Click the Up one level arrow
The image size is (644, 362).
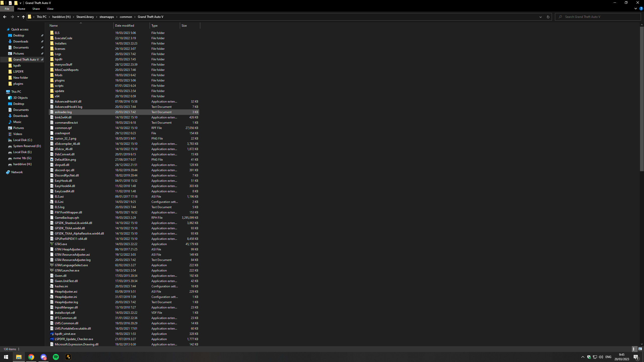23,17
